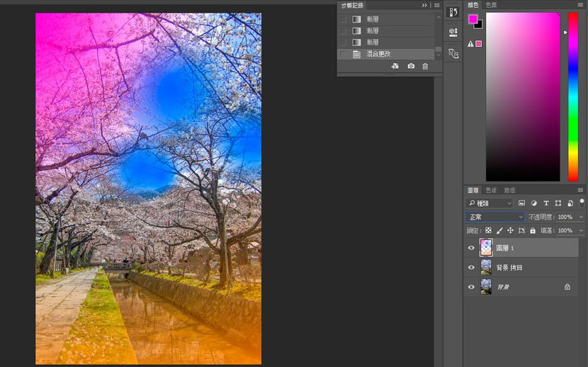Toggle lock position move icon

tap(510, 230)
